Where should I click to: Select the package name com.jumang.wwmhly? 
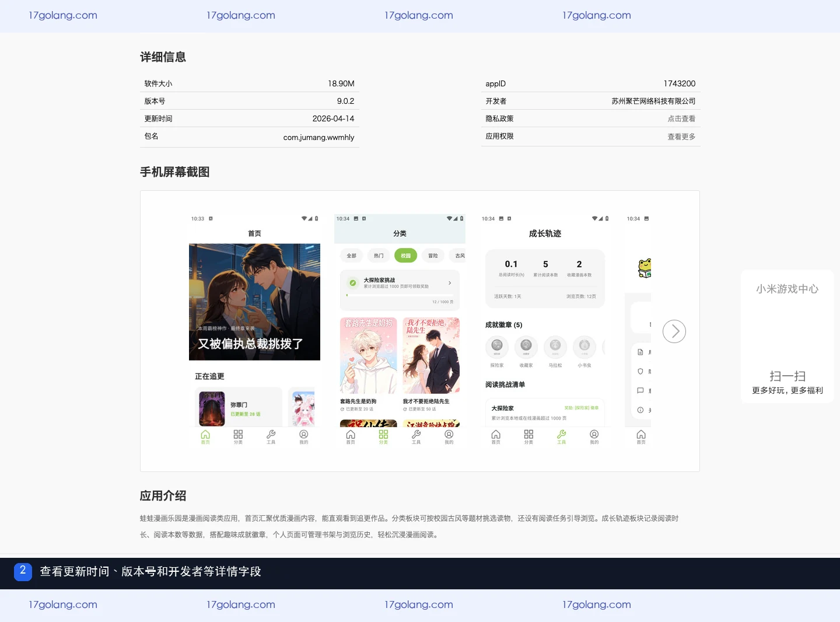pos(318,137)
